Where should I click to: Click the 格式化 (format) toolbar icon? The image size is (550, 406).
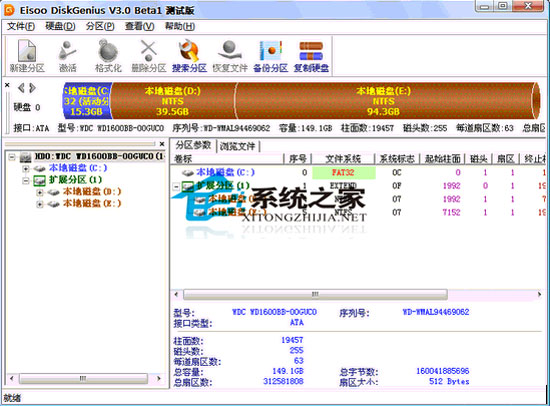pos(108,56)
